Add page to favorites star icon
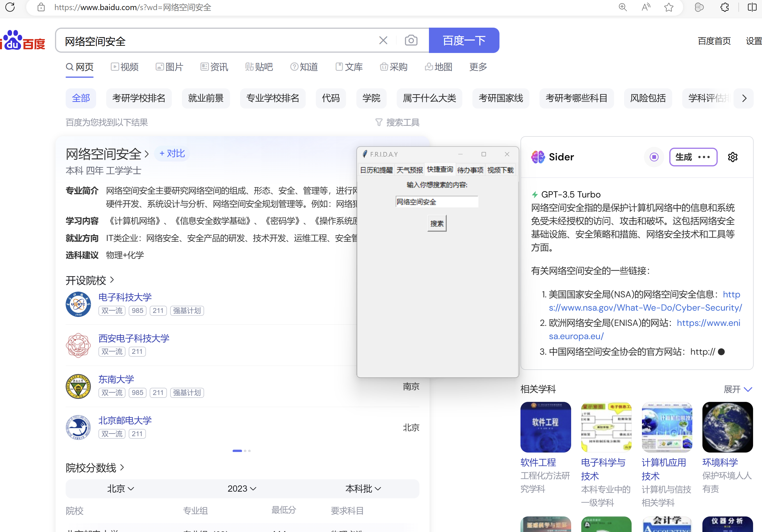 pyautogui.click(x=669, y=7)
